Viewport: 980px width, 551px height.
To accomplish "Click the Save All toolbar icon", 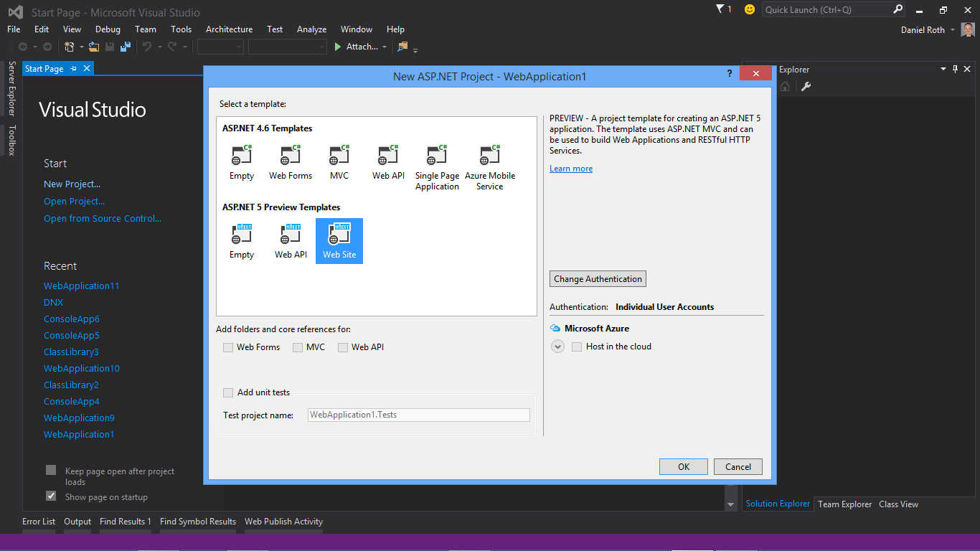I will [x=126, y=47].
